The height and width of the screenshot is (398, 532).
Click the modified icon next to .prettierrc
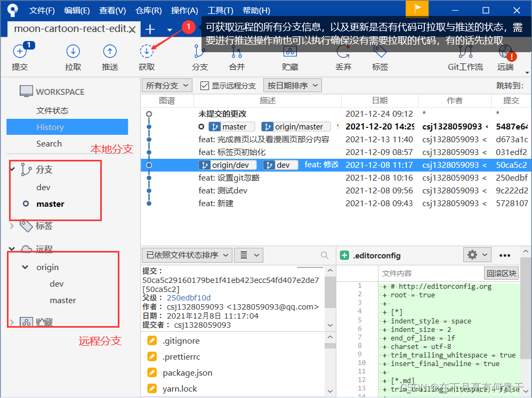click(152, 356)
